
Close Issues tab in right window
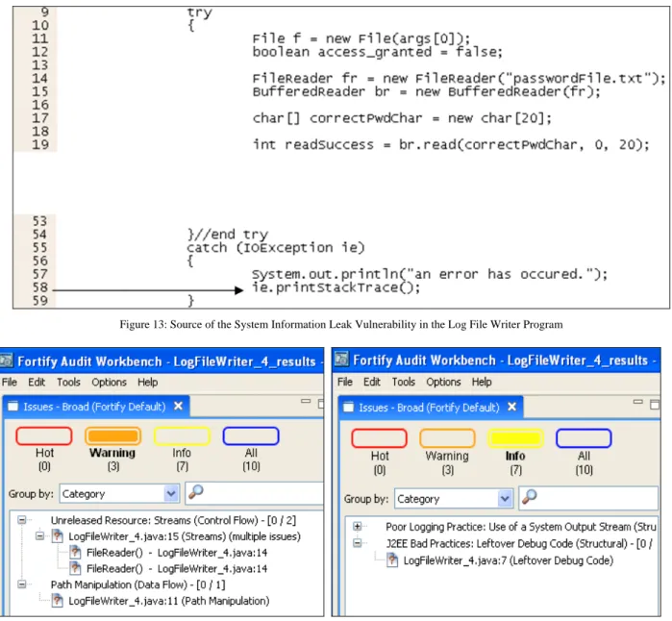pos(511,407)
